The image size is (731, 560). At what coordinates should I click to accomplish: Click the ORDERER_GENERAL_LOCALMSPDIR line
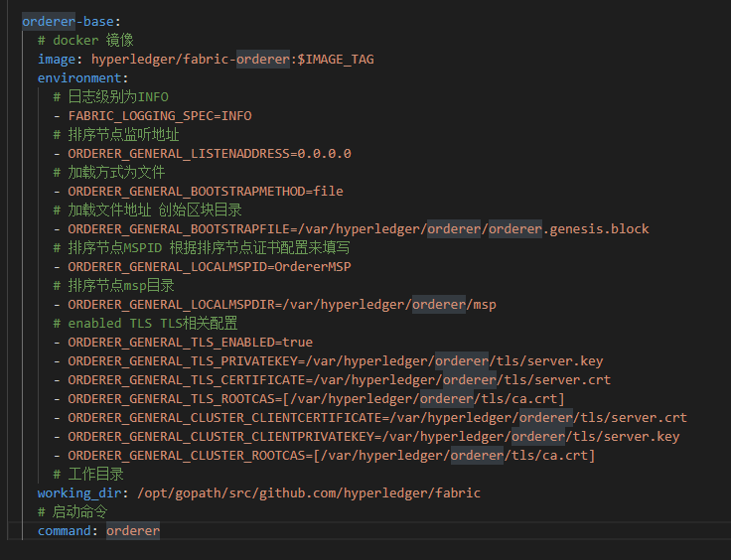(x=274, y=304)
